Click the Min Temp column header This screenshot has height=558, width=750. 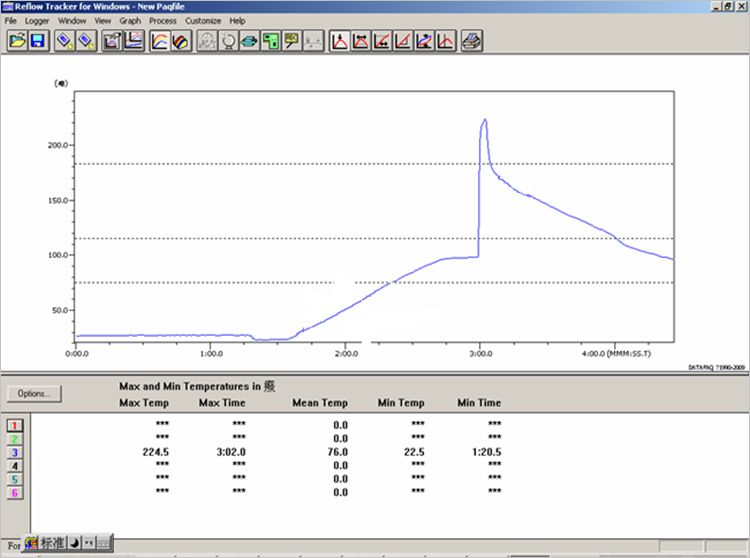(x=401, y=403)
